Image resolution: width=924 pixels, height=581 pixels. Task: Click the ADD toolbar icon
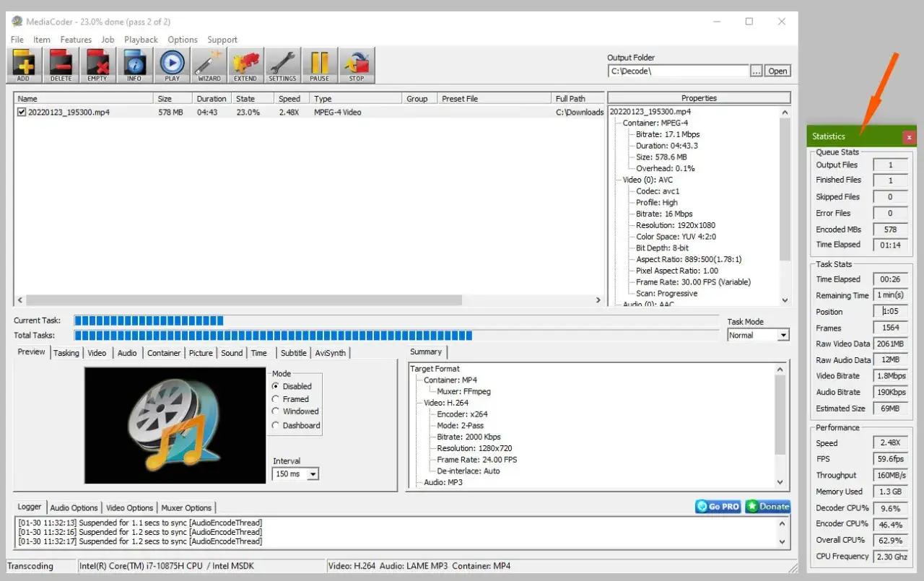[x=23, y=66]
